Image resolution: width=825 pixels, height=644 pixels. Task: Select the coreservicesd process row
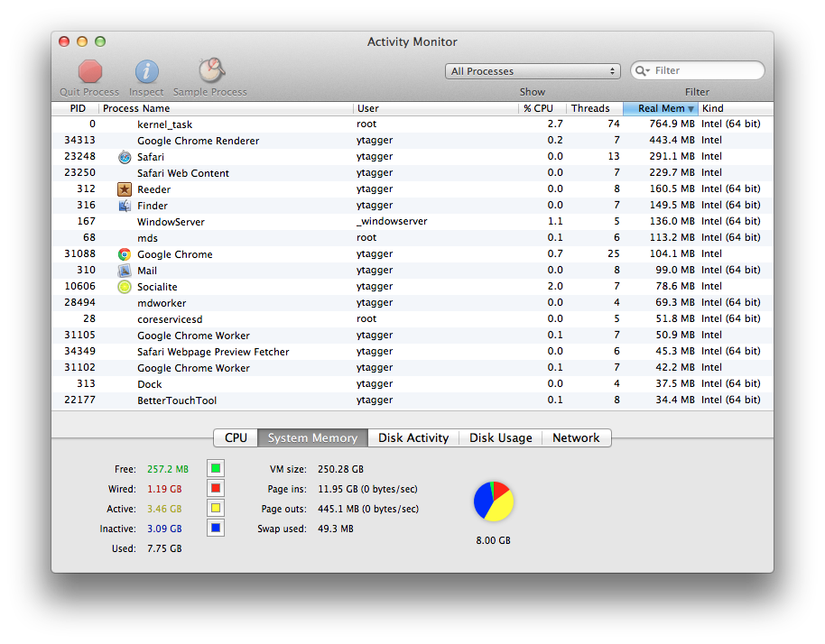[x=412, y=319]
